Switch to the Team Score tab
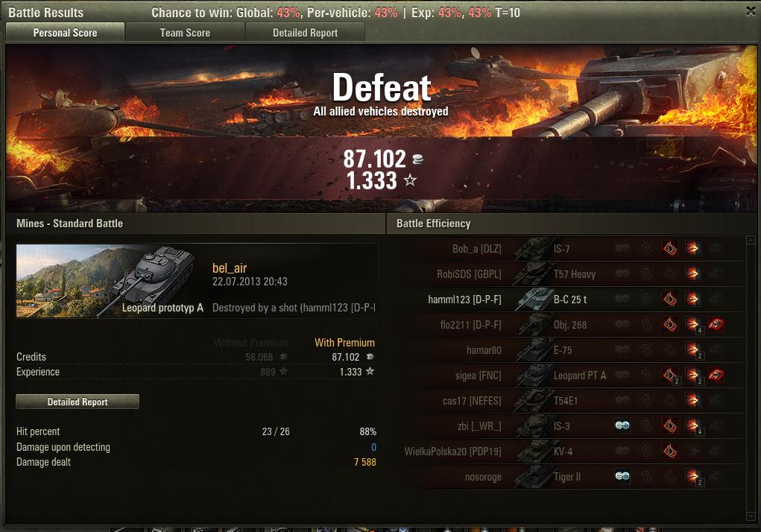The width and height of the screenshot is (761, 532). 185,33
